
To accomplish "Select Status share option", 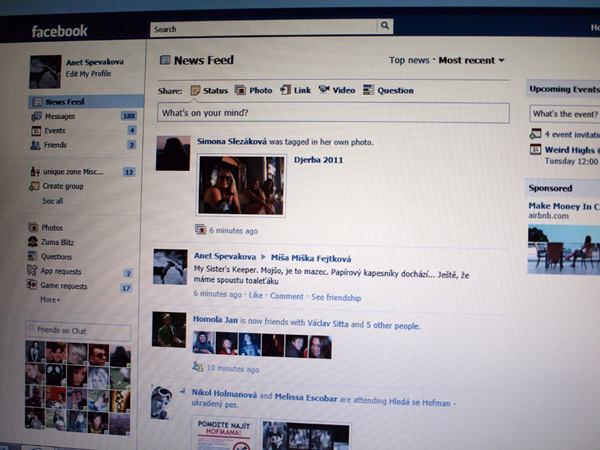I will (x=215, y=91).
